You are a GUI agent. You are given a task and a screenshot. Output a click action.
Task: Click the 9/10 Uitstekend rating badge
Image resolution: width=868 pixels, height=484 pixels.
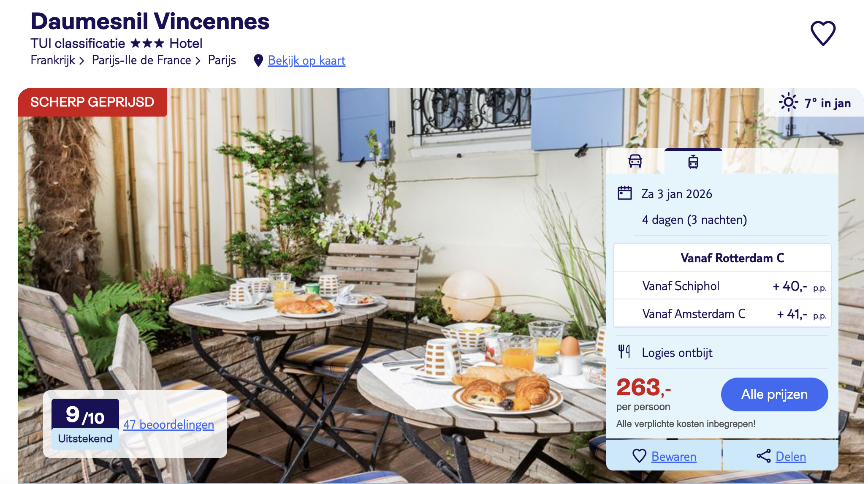click(85, 424)
